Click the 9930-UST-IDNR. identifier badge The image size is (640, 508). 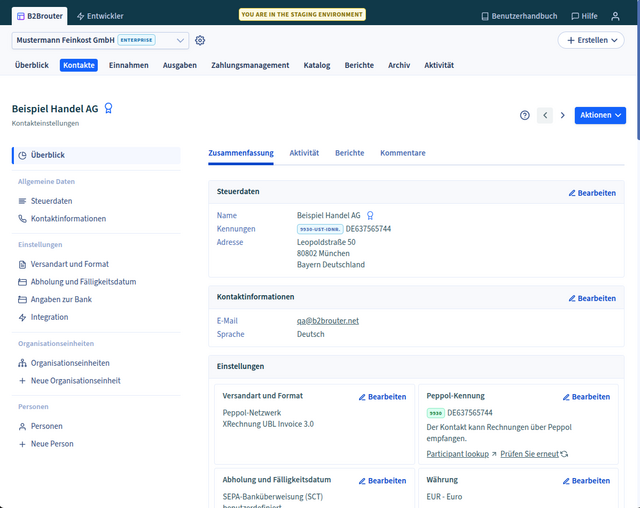(320, 229)
